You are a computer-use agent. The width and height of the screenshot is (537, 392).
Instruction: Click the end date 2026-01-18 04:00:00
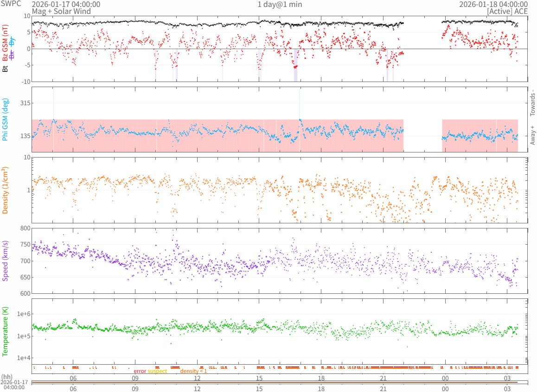493,4
